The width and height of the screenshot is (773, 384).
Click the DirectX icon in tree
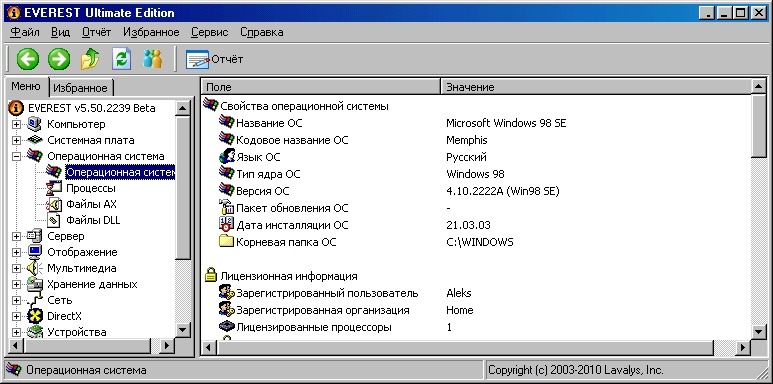35,316
